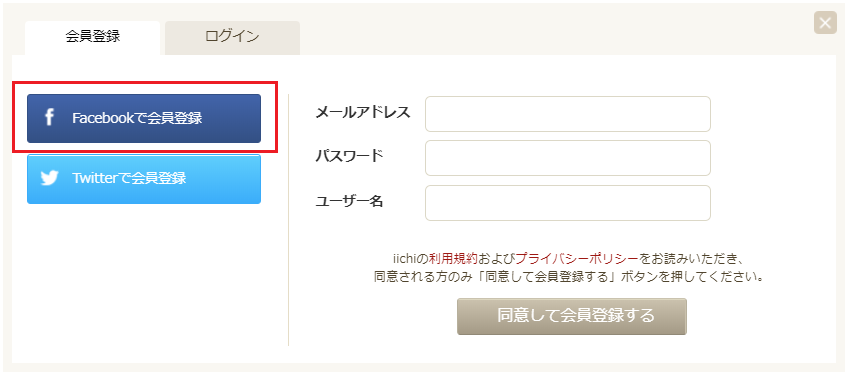Click the vertical divider between the signup columns

[289, 220]
